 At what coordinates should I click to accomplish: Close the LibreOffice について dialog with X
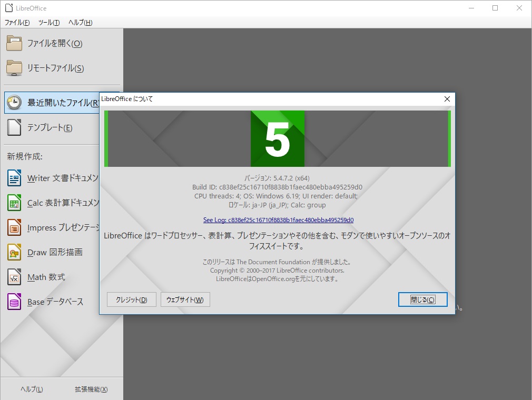(447, 98)
